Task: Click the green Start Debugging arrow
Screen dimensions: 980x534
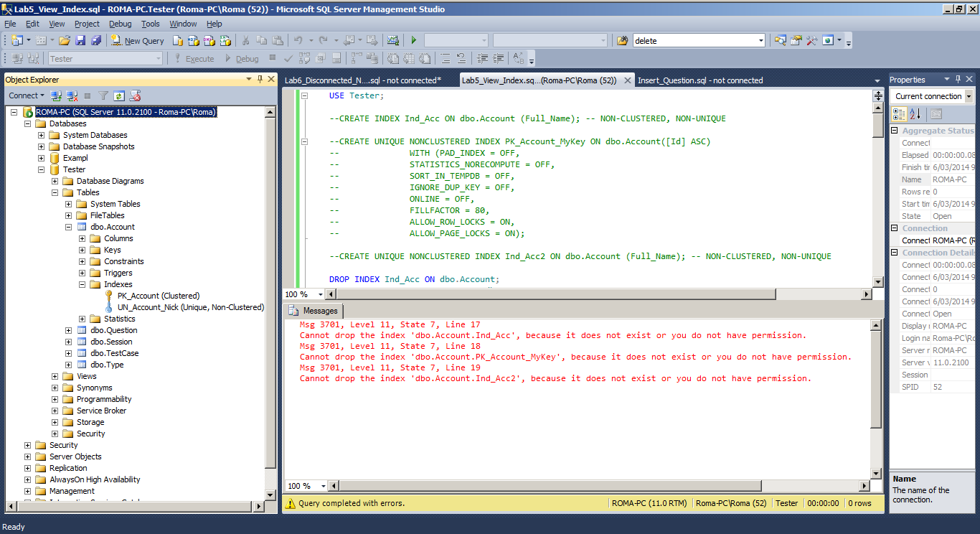Action: click(414, 41)
